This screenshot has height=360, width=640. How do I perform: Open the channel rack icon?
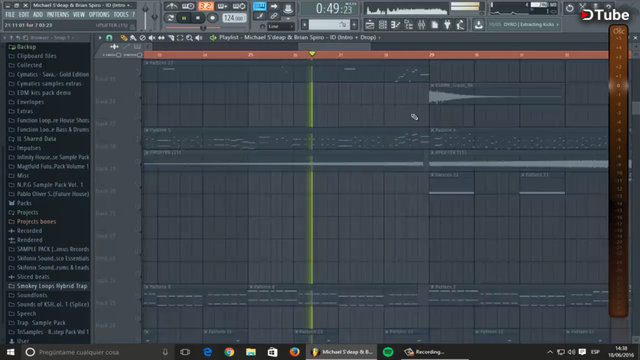click(x=382, y=25)
